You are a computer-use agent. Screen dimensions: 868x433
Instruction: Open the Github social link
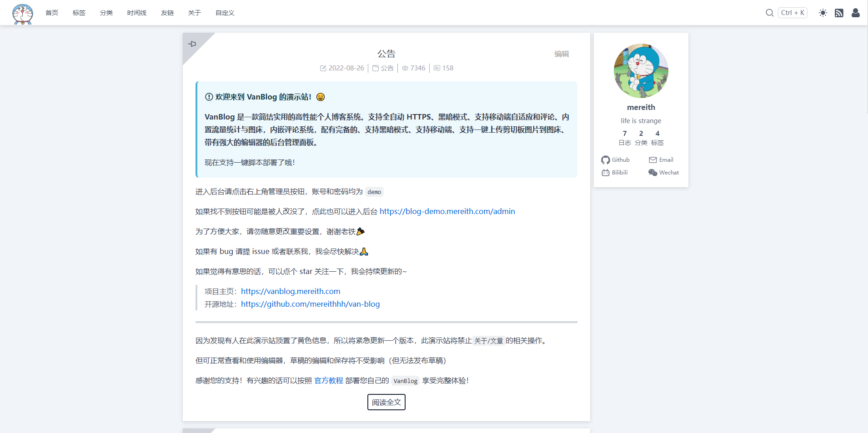(616, 160)
